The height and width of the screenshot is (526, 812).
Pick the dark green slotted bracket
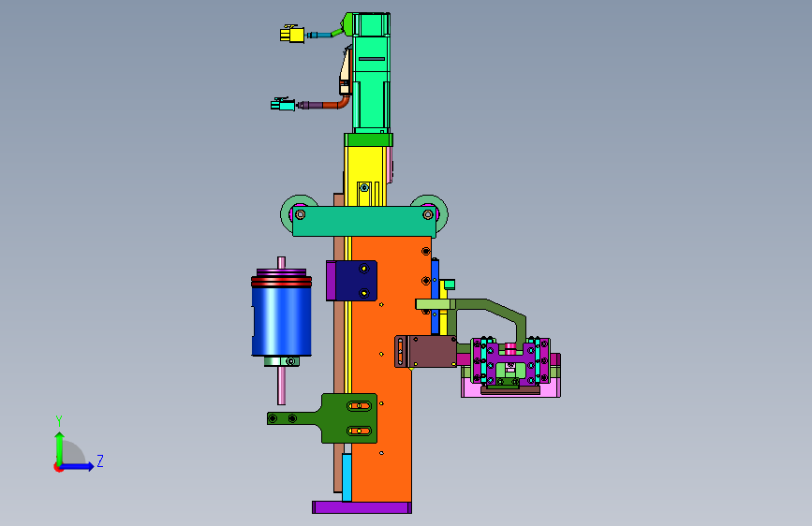tap(349, 418)
